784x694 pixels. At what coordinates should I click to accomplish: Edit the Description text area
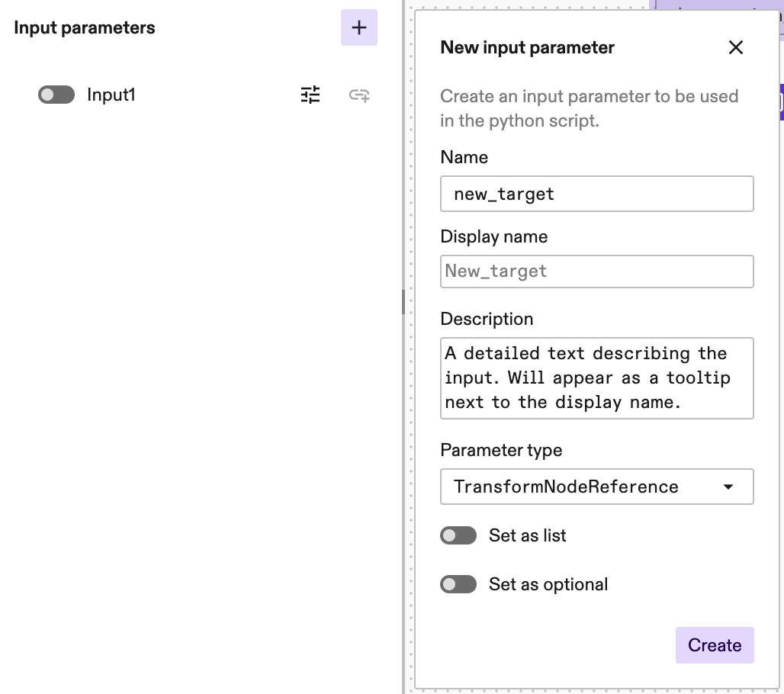point(596,378)
